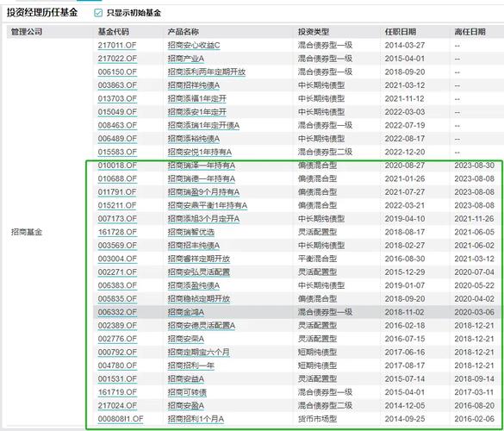The width and height of the screenshot is (504, 431).
Task: Click the 产品名称 column header
Action: coord(183,32)
